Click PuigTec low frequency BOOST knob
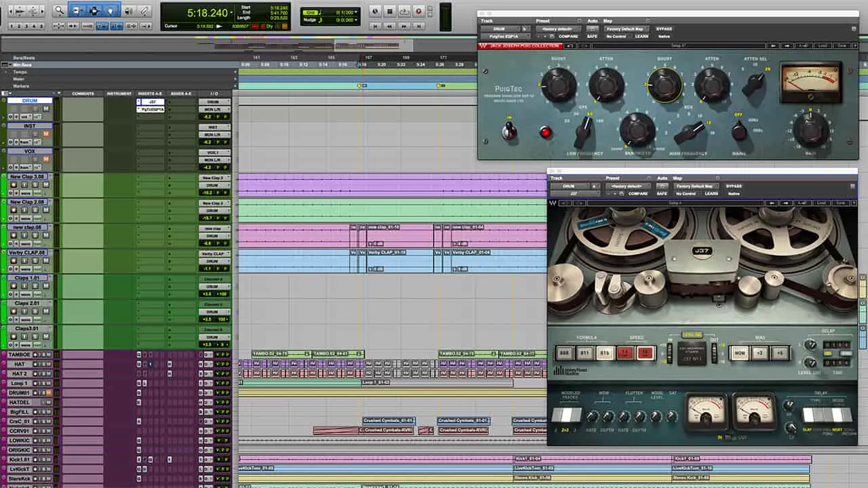Viewport: 868px width, 488px height. coord(559,85)
